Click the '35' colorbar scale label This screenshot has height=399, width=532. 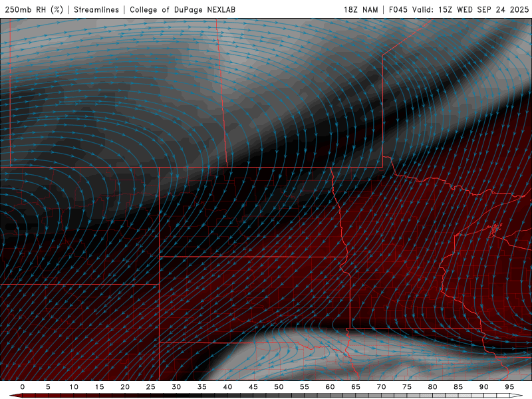[x=201, y=387]
